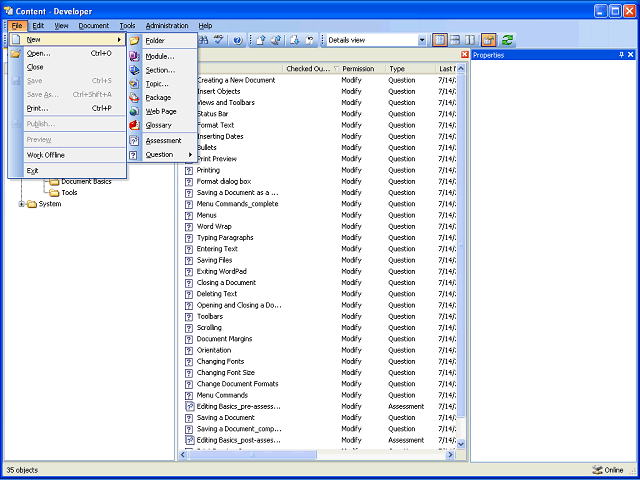Screen dimensions: 640x480
Task: Click the Module icon in New submenu
Action: click(x=134, y=56)
